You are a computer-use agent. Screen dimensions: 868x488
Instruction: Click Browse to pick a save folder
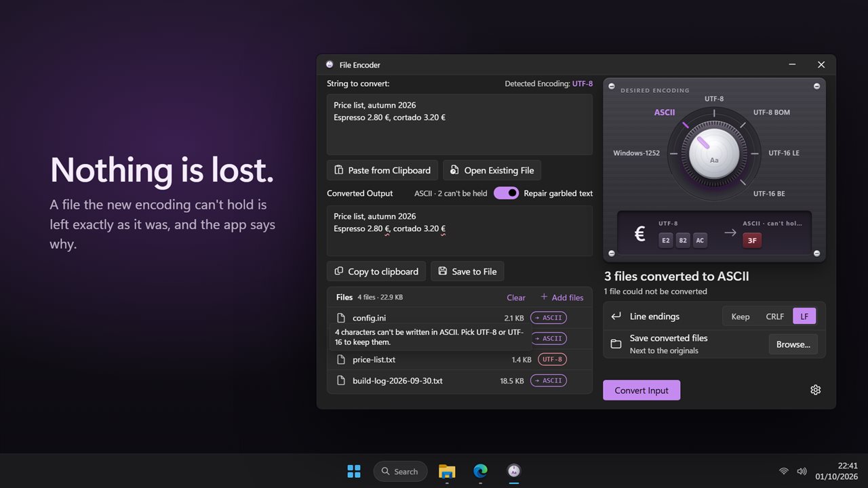point(793,344)
